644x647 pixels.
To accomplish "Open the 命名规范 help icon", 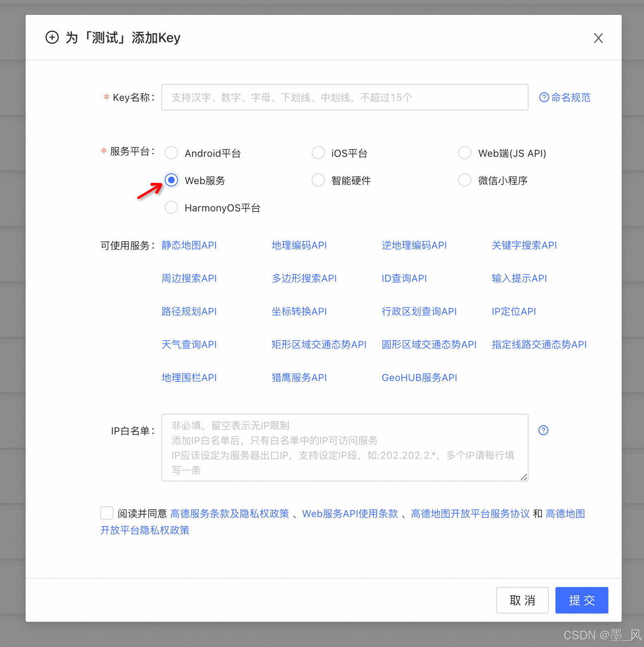I will [544, 97].
